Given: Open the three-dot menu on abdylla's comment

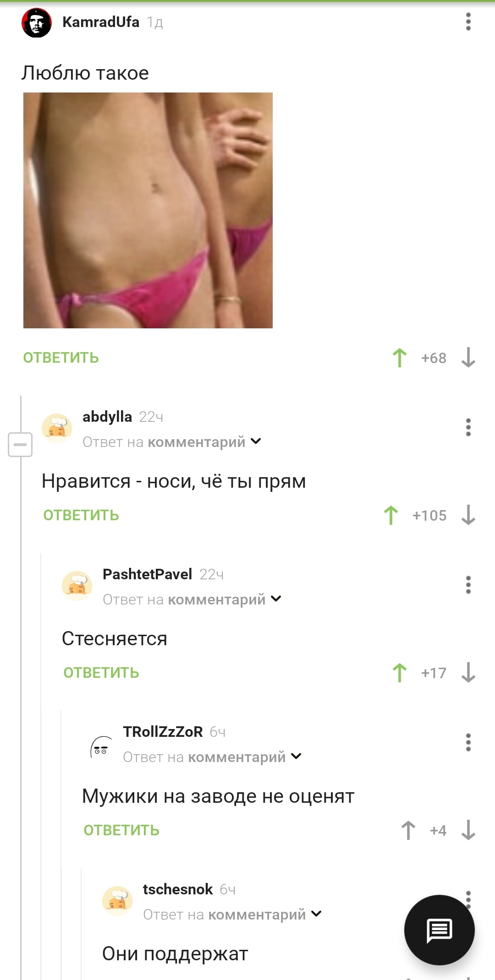Looking at the screenshot, I should (x=468, y=427).
